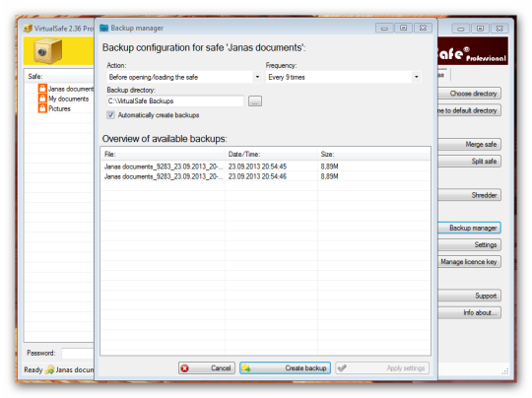Click the Merge safe button
532x398 pixels.
coord(470,144)
